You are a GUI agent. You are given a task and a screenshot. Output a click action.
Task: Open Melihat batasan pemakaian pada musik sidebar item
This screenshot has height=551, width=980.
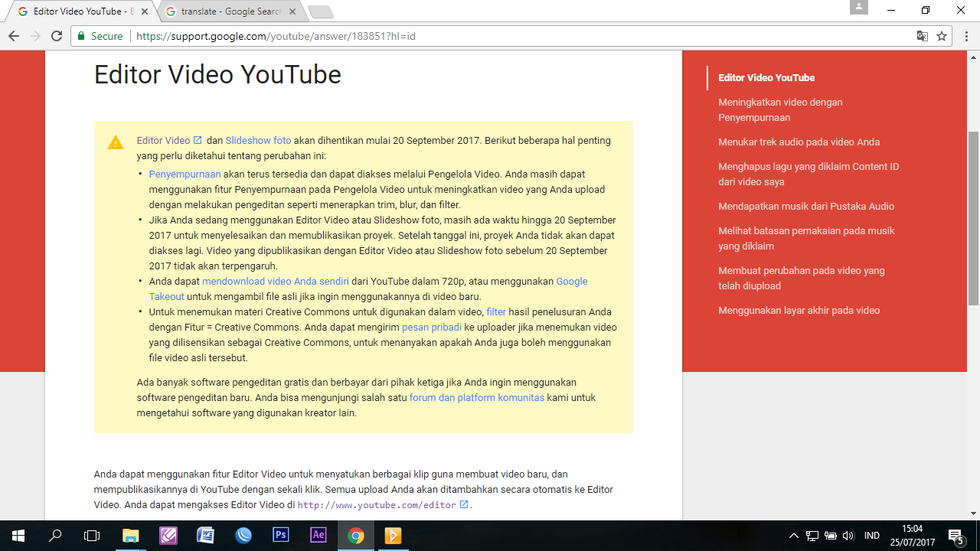click(806, 239)
